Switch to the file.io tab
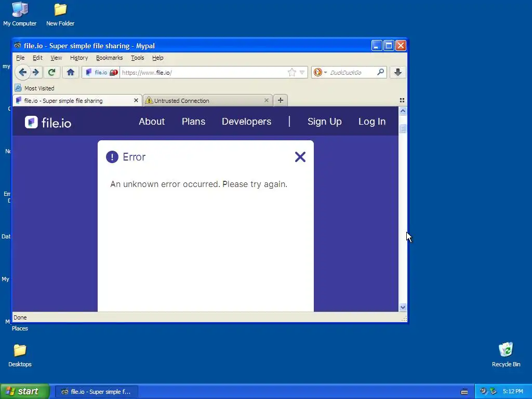 (x=77, y=100)
